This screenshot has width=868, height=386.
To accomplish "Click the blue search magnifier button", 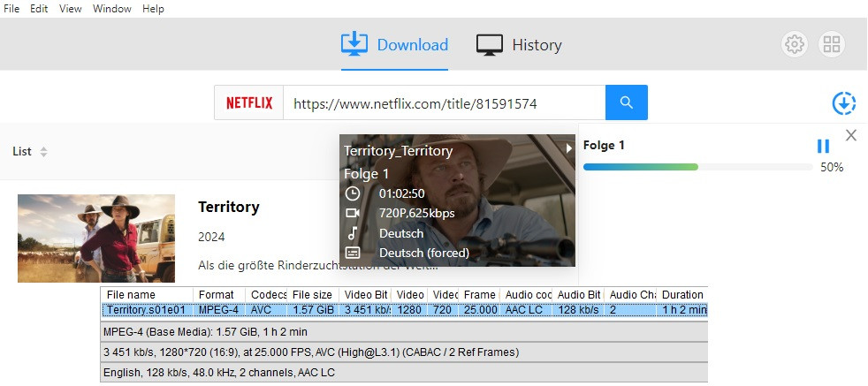I will pos(627,102).
